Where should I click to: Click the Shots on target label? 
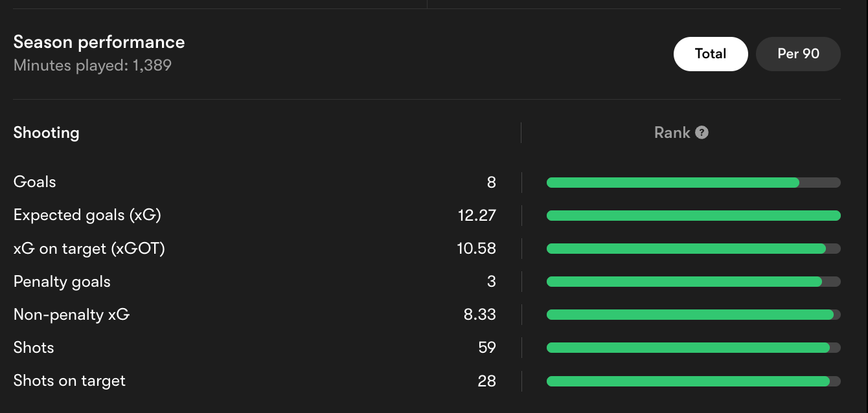click(x=69, y=381)
